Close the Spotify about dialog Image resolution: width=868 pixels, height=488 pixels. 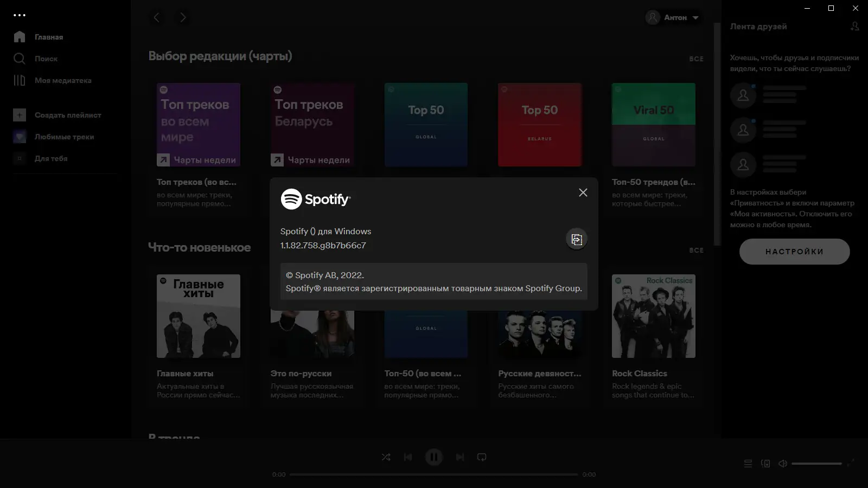click(583, 192)
